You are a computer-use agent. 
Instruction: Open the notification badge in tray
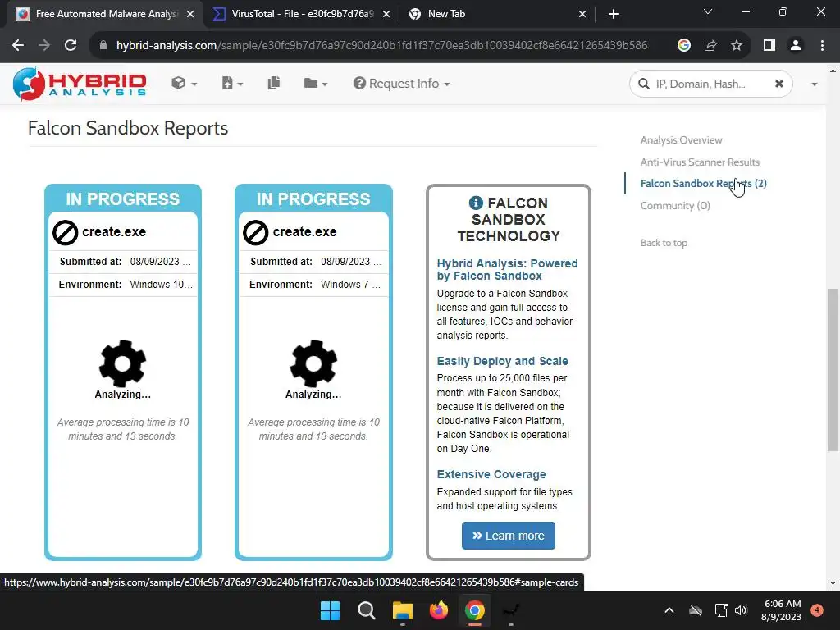[x=817, y=609]
